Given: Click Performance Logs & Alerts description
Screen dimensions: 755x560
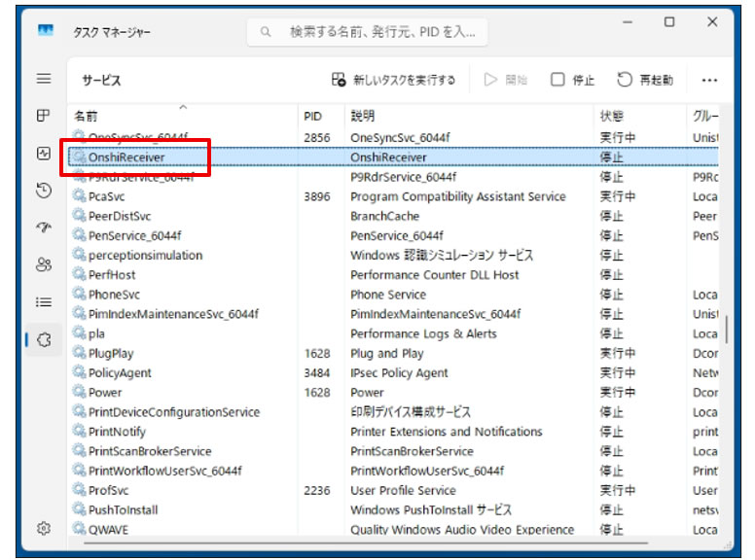Looking at the screenshot, I should (x=423, y=333).
